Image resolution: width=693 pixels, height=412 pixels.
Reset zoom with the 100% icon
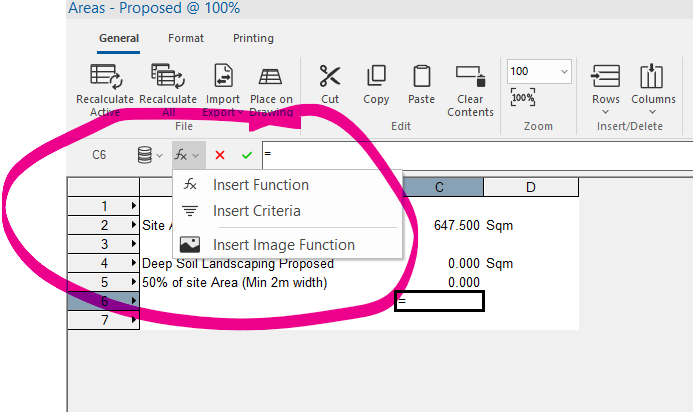point(522,98)
